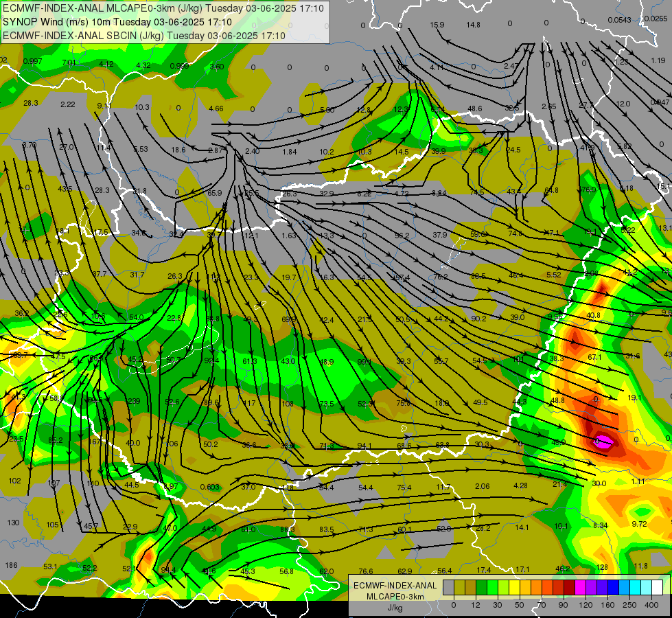Click the legend scale value 50

point(520,605)
